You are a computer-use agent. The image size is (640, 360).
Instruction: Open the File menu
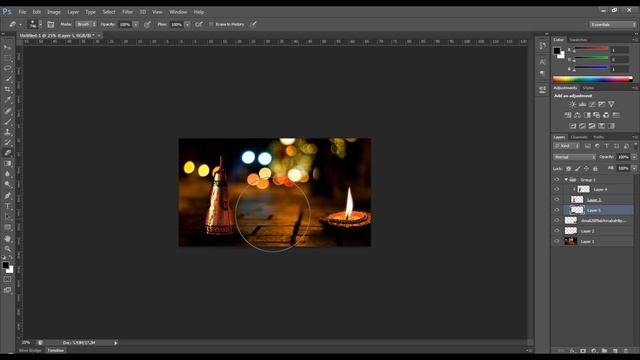[x=22, y=12]
